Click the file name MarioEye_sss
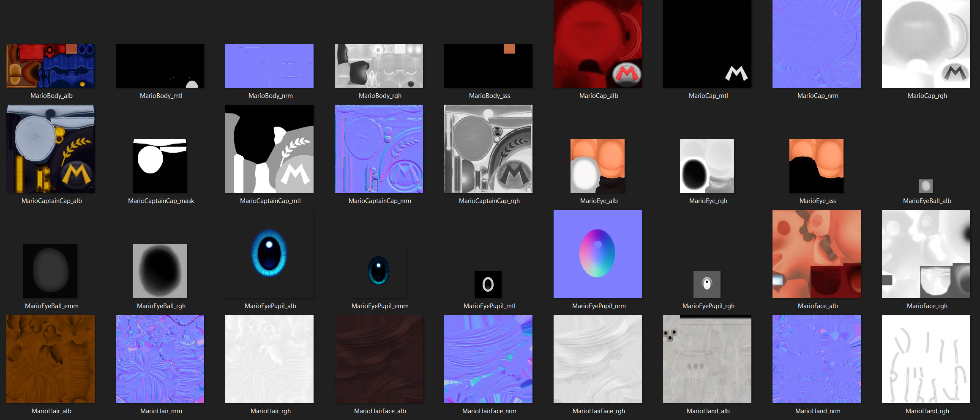This screenshot has width=980, height=420. [x=818, y=201]
